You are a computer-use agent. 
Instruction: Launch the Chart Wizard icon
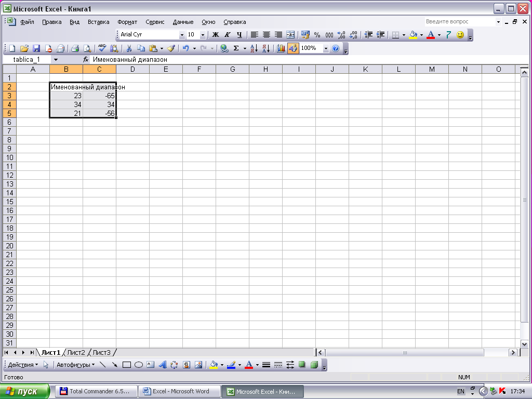[281, 48]
